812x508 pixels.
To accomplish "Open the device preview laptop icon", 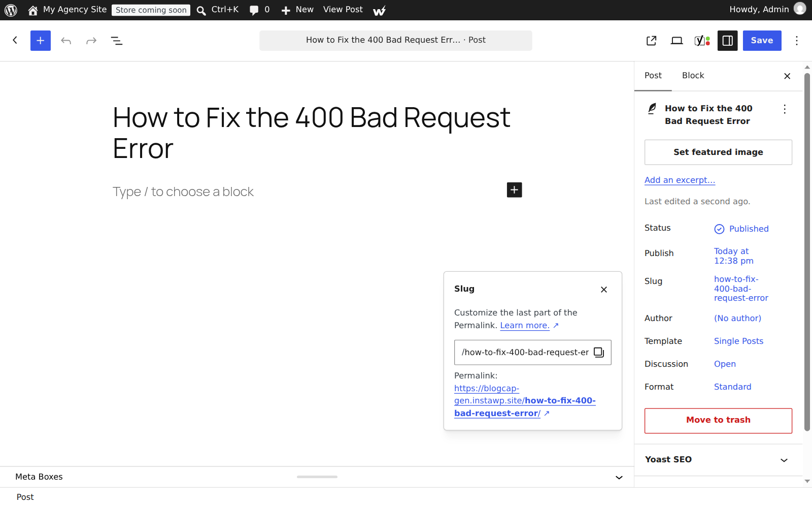I will (676, 41).
